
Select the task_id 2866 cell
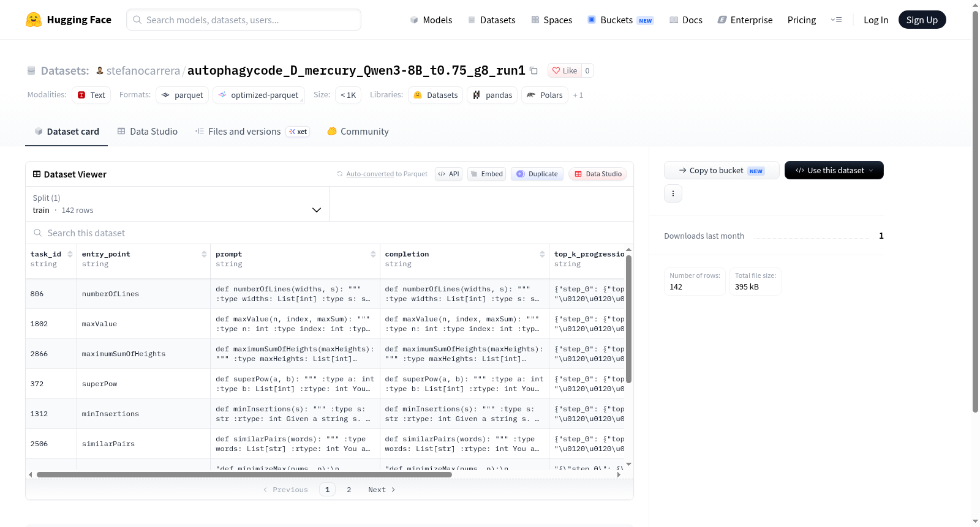click(51, 354)
